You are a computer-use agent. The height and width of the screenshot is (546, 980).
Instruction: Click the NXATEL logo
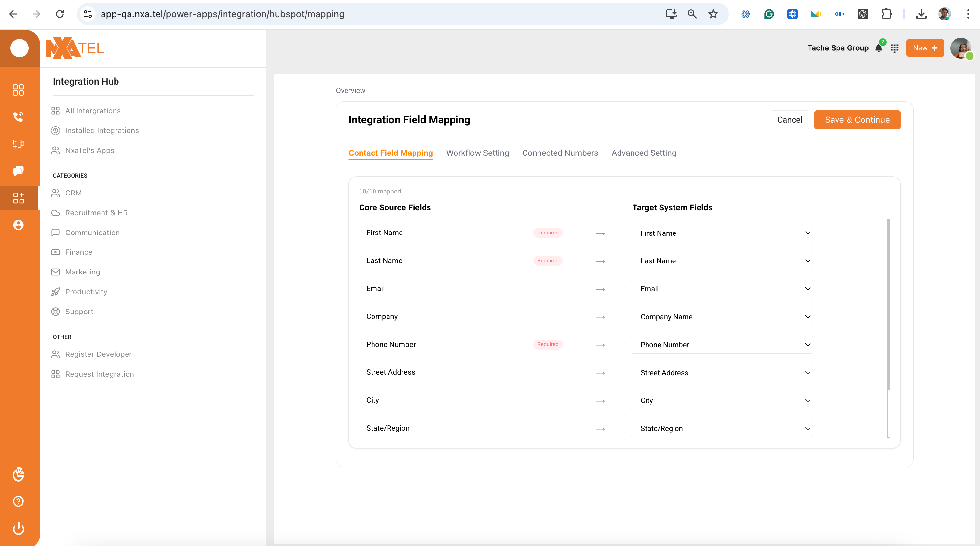tap(75, 48)
